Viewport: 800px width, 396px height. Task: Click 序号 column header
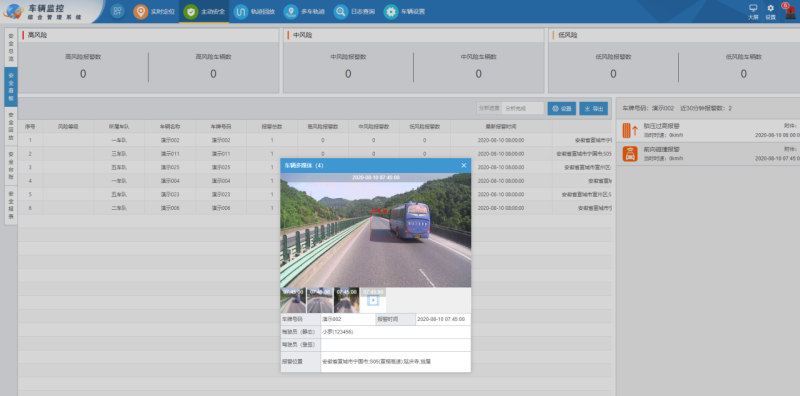point(30,126)
